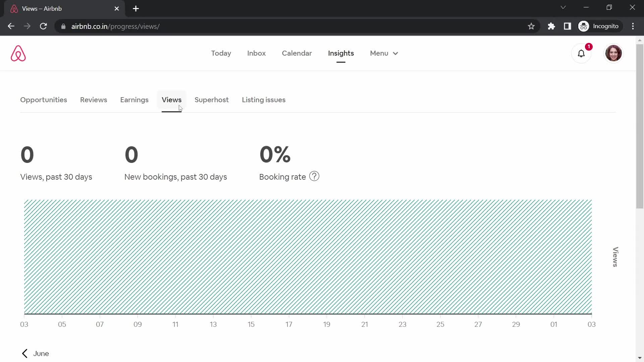Open the browser extensions puzzle icon

coord(551,26)
